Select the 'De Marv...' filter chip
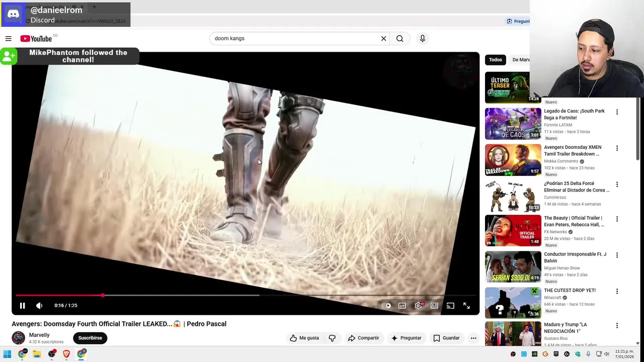The height and width of the screenshot is (362, 644). coord(520,60)
